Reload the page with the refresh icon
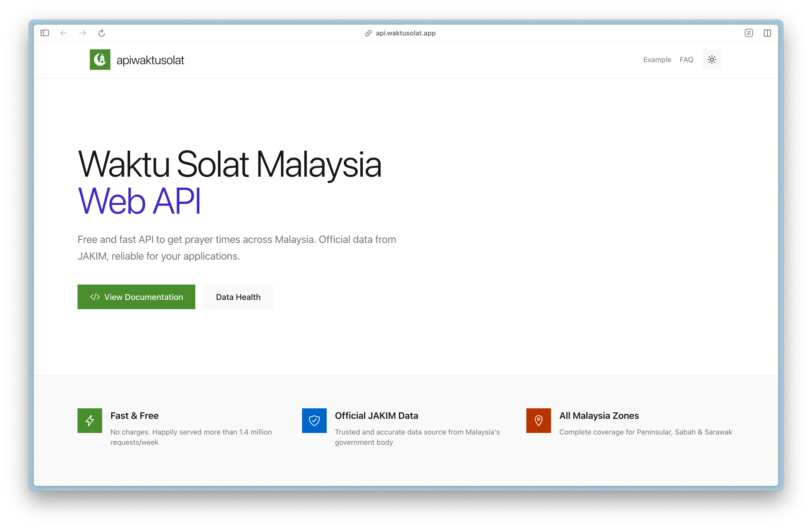The height and width of the screenshot is (529, 812). pyautogui.click(x=102, y=33)
